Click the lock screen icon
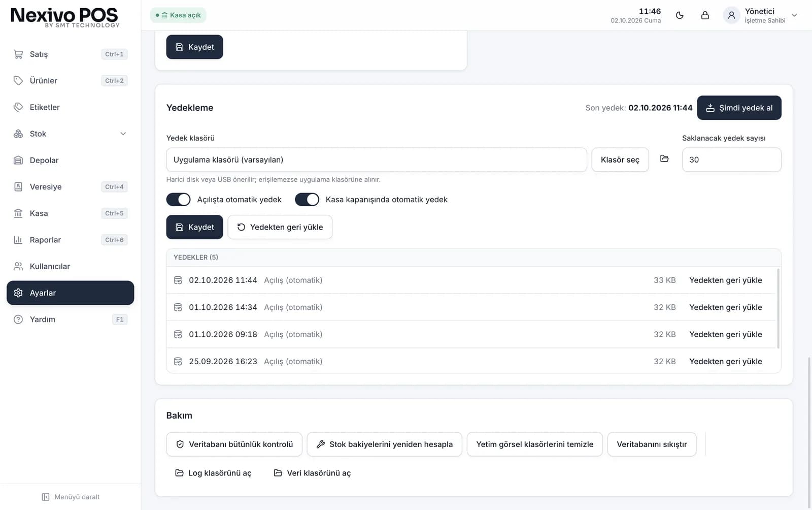 tap(705, 15)
